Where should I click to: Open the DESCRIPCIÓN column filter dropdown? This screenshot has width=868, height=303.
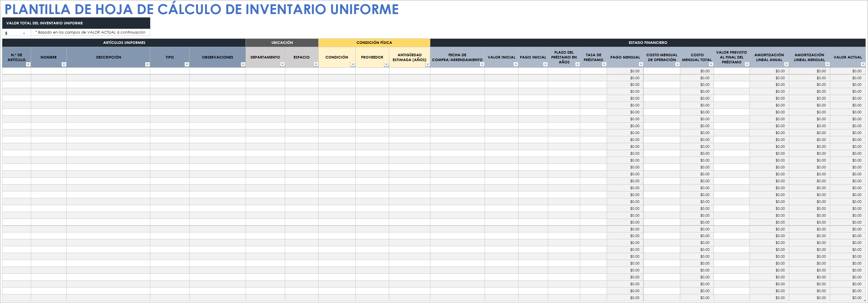click(x=147, y=64)
